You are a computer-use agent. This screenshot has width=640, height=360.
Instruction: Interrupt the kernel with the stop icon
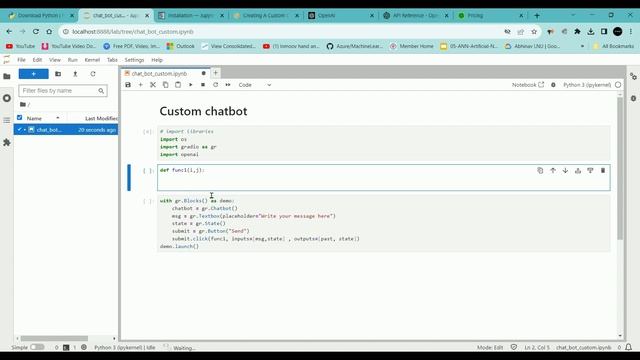(203, 85)
